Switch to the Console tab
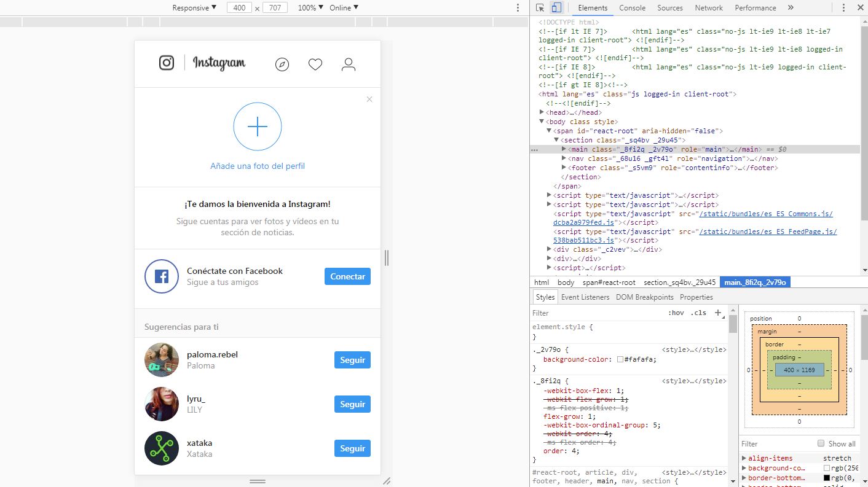Screen dimensions: 868x487 click(632, 8)
